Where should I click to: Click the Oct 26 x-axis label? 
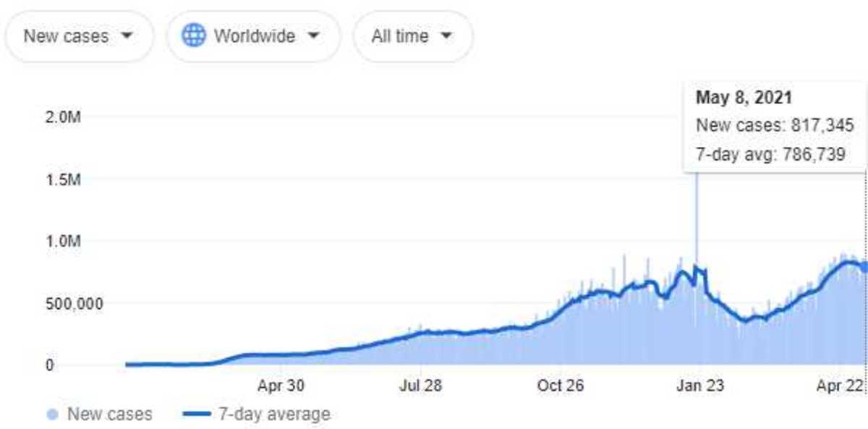(561, 386)
